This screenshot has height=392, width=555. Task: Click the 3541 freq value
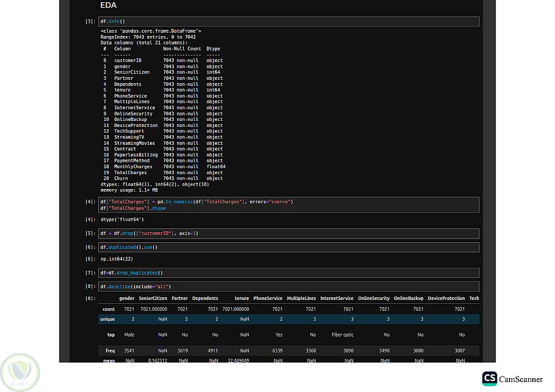click(x=129, y=350)
